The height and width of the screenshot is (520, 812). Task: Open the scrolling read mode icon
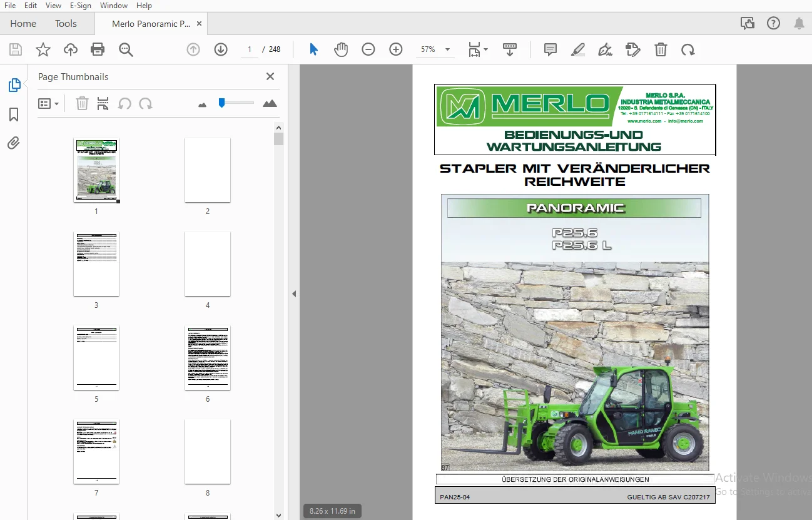[x=510, y=49]
